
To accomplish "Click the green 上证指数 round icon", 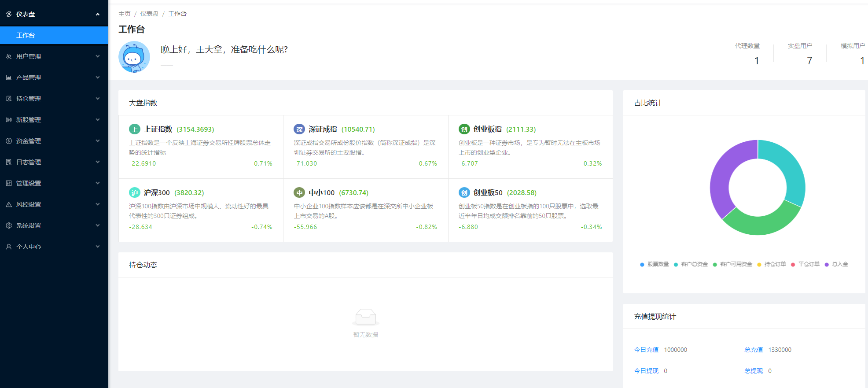I will (134, 129).
